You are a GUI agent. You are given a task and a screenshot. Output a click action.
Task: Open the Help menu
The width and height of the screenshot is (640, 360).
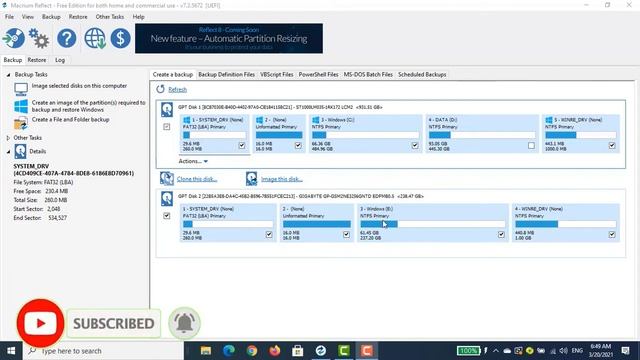(x=138, y=17)
